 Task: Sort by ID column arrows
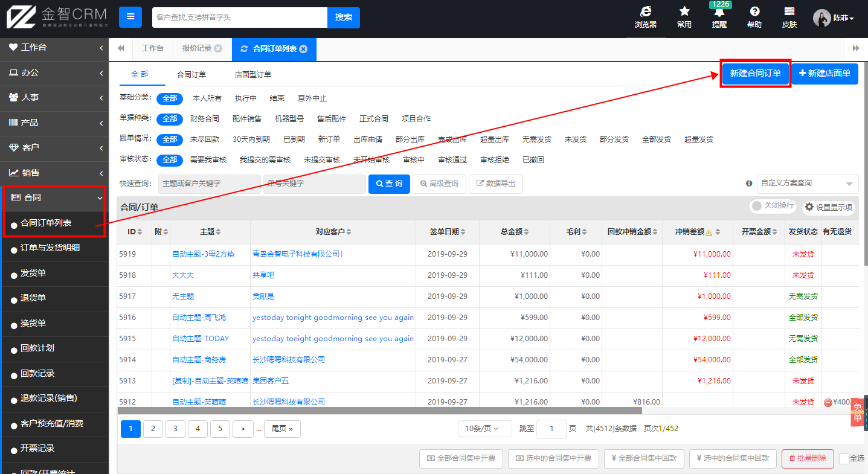[140, 232]
